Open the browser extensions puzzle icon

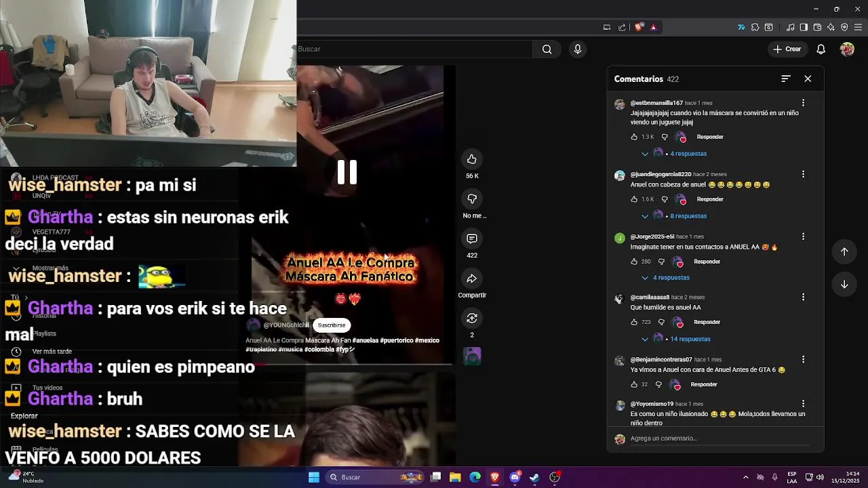coord(755,27)
